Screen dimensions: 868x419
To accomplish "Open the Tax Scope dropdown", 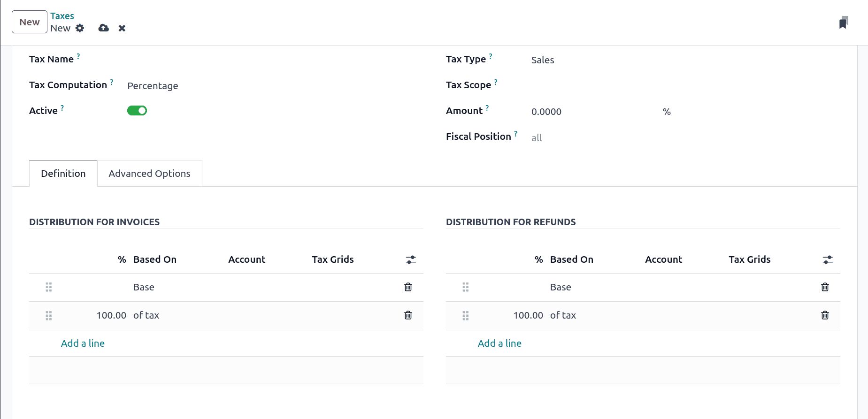I will pyautogui.click(x=685, y=86).
